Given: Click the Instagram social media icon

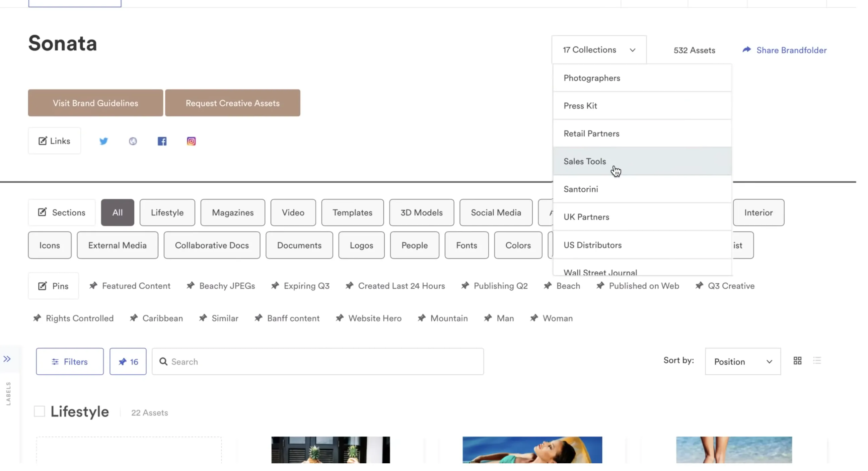Looking at the screenshot, I should (x=191, y=141).
